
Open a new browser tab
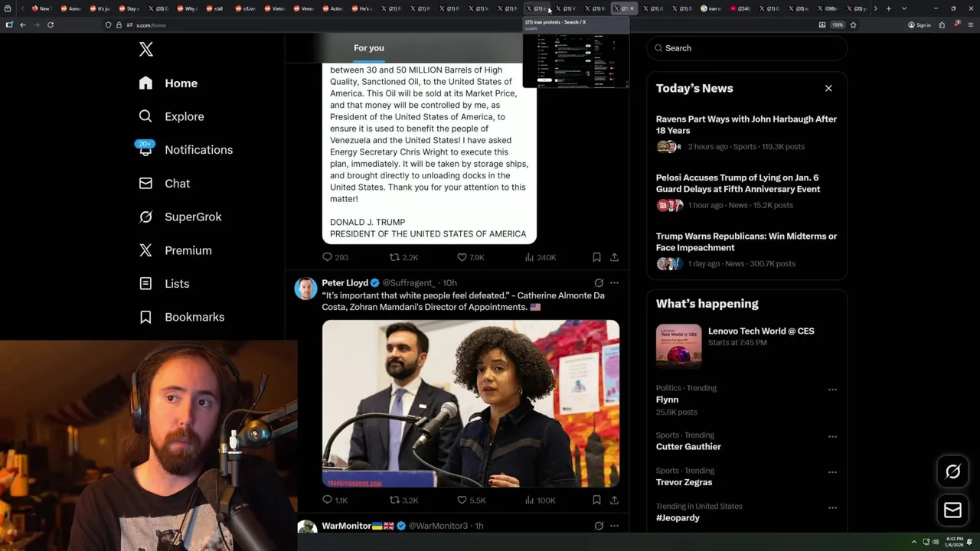(888, 8)
